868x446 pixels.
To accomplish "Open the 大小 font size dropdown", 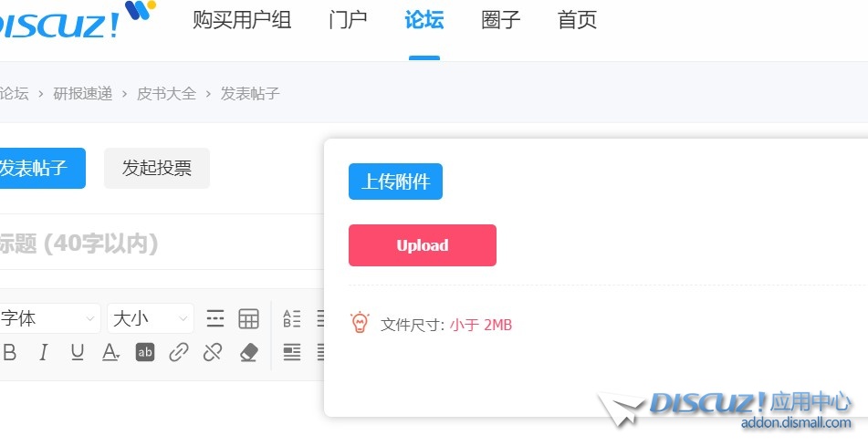I will (x=151, y=318).
